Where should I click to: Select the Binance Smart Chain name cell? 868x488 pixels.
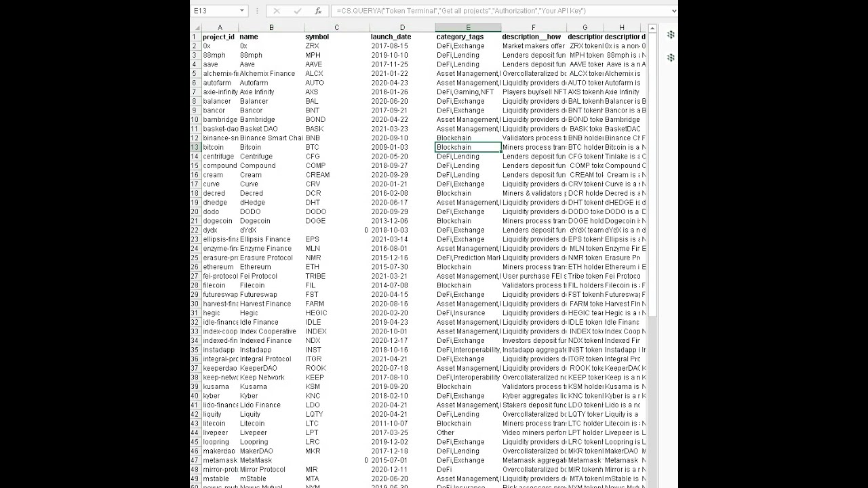click(x=271, y=138)
